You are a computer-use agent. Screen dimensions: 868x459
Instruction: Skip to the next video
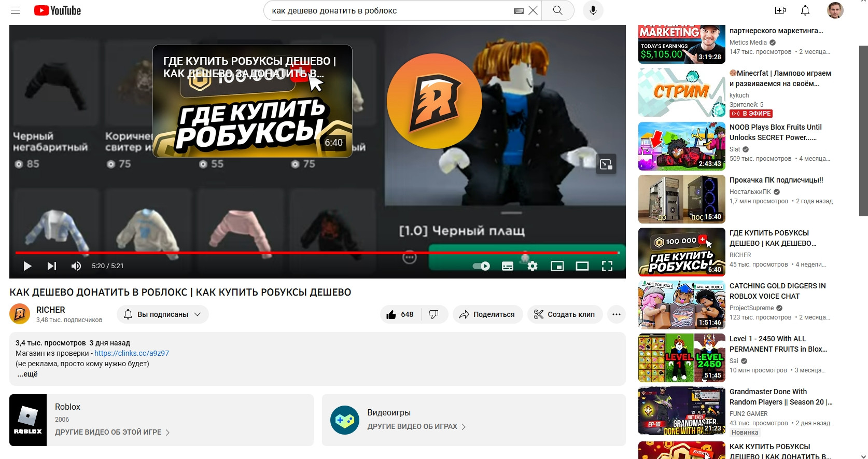[52, 266]
